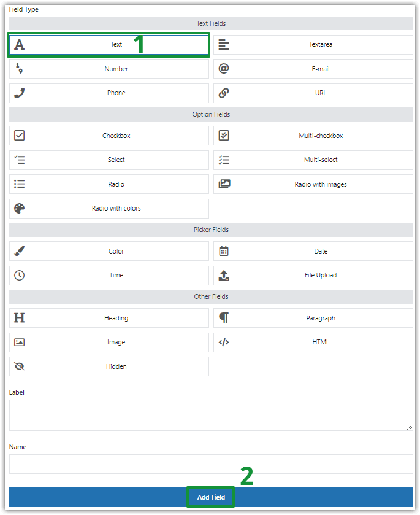Focus the Name input field
The height and width of the screenshot is (515, 420).
click(x=211, y=464)
